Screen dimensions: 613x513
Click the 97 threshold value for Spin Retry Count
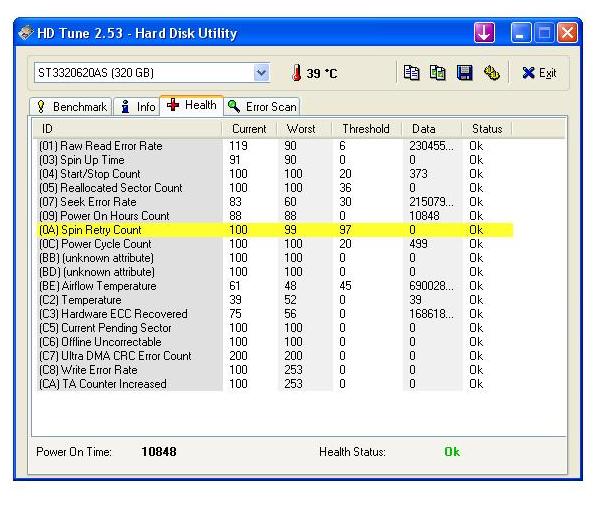point(345,230)
